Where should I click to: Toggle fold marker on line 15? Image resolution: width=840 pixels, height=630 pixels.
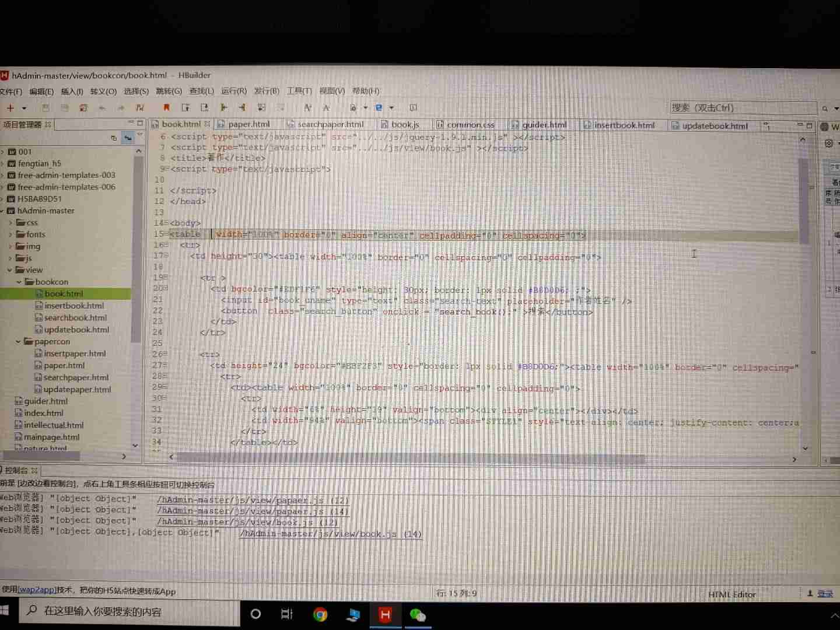pyautogui.click(x=166, y=235)
